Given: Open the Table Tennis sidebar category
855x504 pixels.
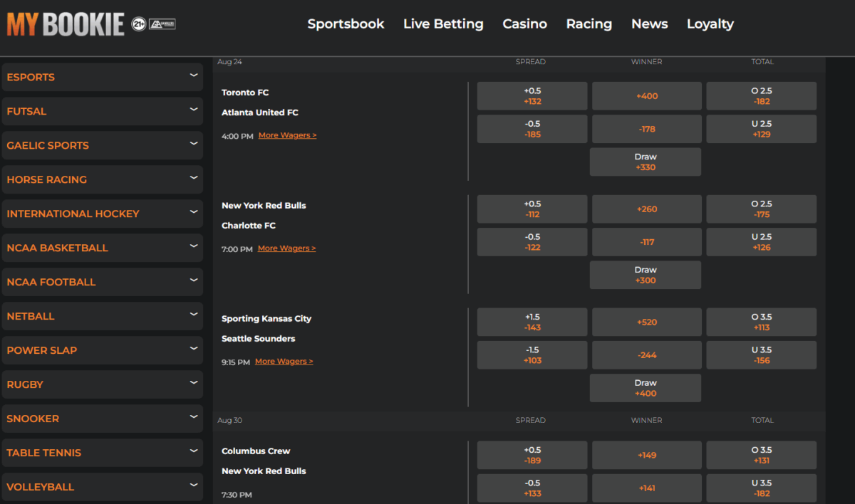Looking at the screenshot, I should (x=103, y=453).
